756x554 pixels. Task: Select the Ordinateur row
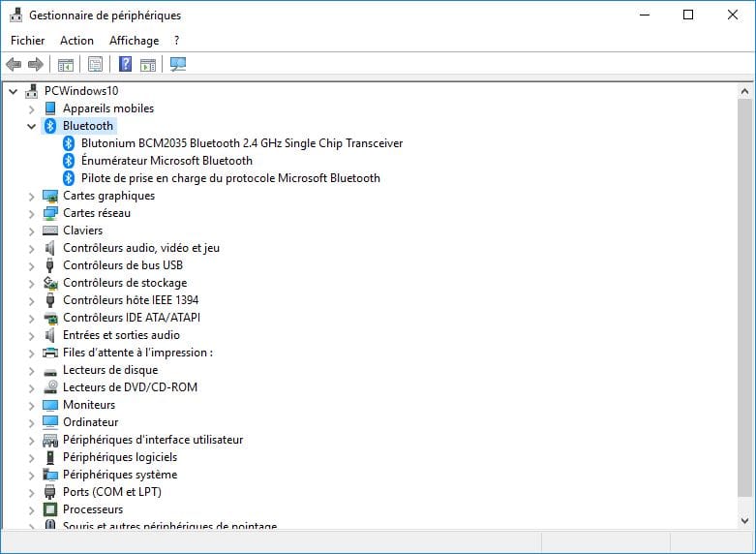pyautogui.click(x=91, y=422)
